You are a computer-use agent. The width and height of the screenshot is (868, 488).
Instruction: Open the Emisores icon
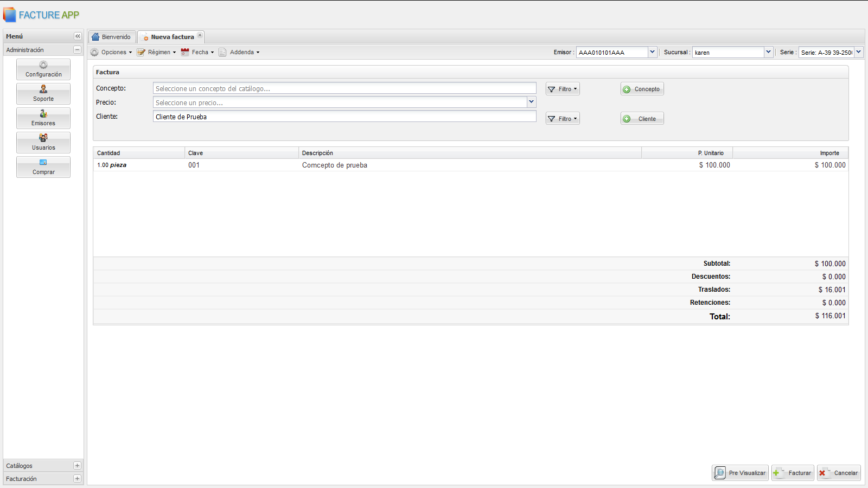[43, 118]
